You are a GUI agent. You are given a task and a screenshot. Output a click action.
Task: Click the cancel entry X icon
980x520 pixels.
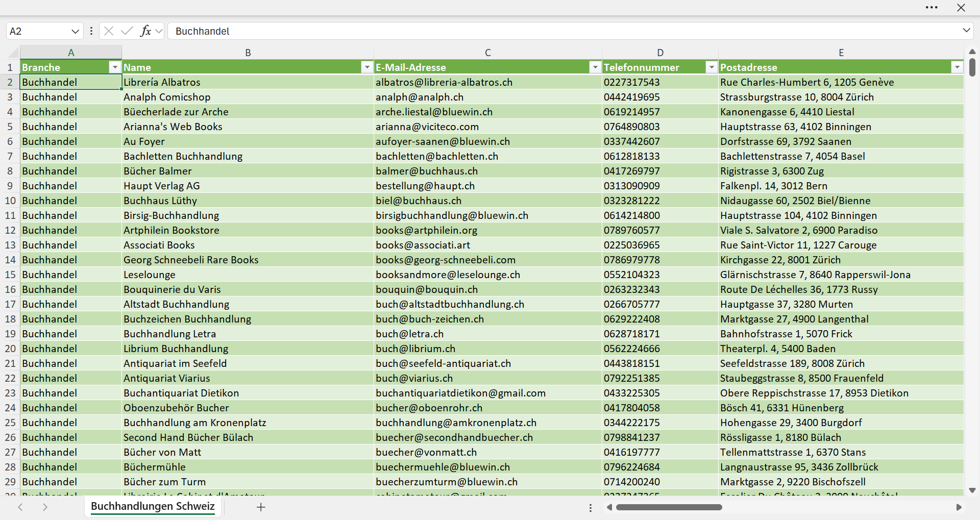[x=108, y=31]
